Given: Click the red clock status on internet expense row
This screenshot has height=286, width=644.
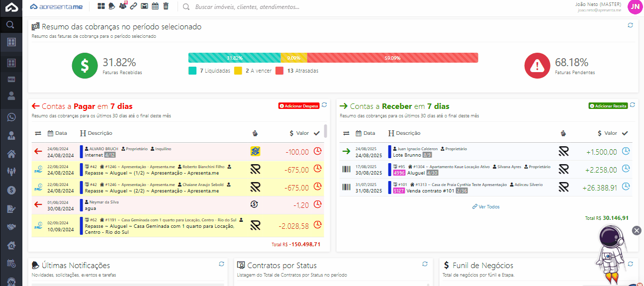Looking at the screenshot, I should tap(317, 151).
